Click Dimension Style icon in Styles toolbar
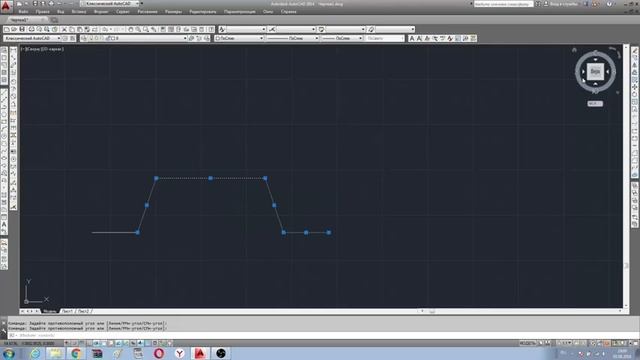Image resolution: width=640 pixels, height=360 pixels. coord(272,29)
